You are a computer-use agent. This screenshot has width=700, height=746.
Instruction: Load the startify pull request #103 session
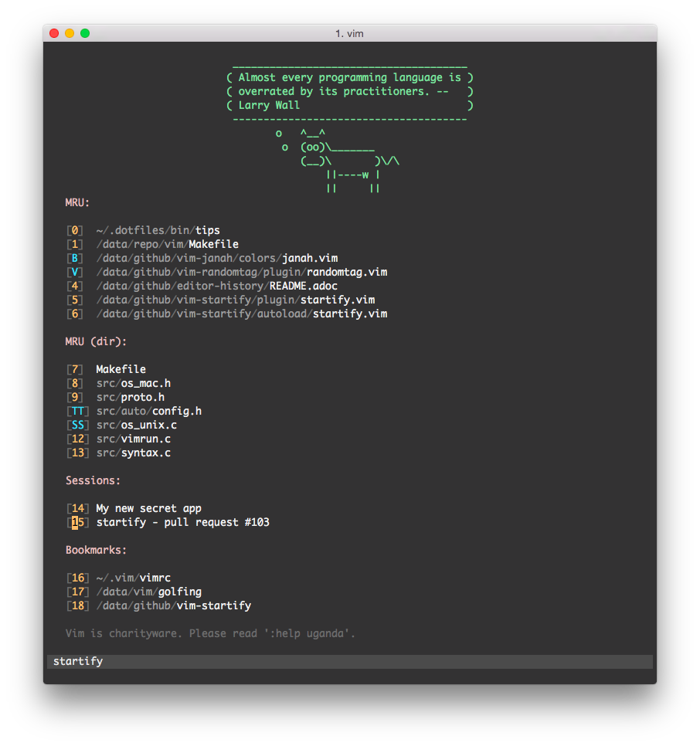click(182, 522)
